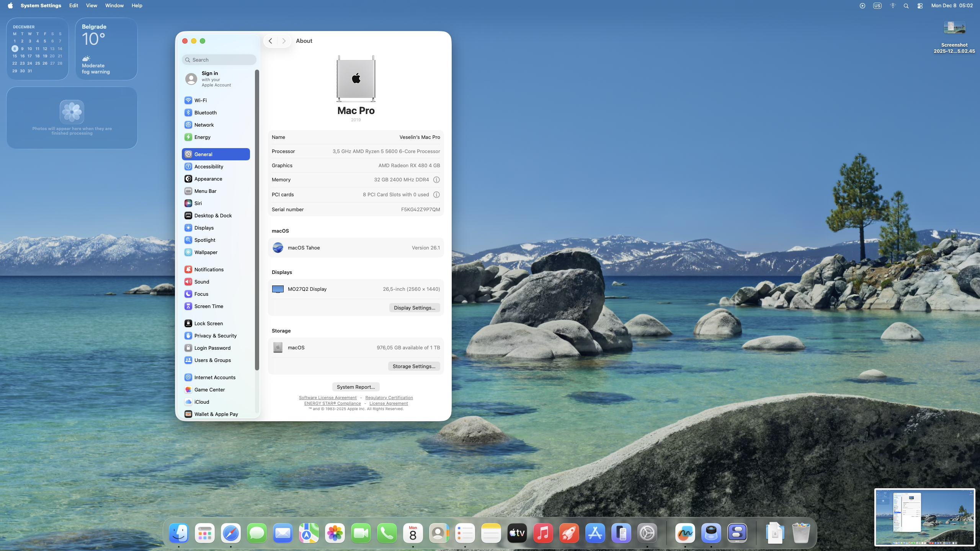Click the Display Settings button
The height and width of the screenshot is (551, 980).
[x=414, y=308]
